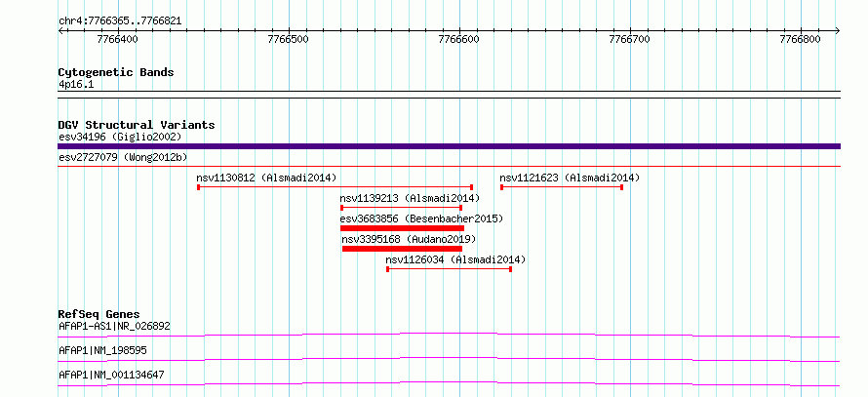The height and width of the screenshot is (397, 868).
Task: Click the Cytogenetic Bands track title
Action: pyautogui.click(x=116, y=72)
